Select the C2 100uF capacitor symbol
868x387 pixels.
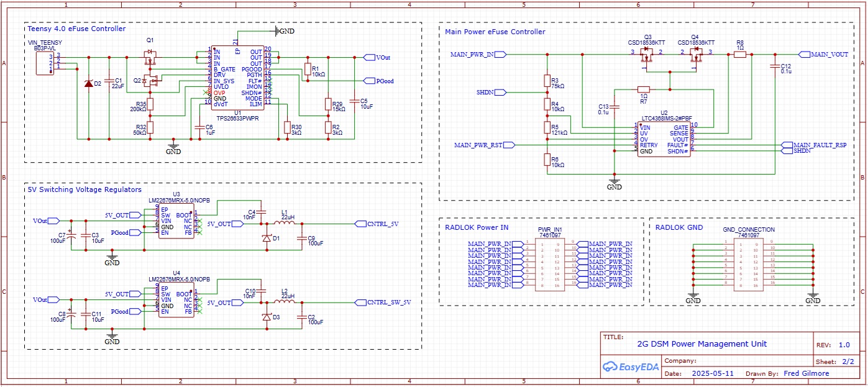(303, 317)
